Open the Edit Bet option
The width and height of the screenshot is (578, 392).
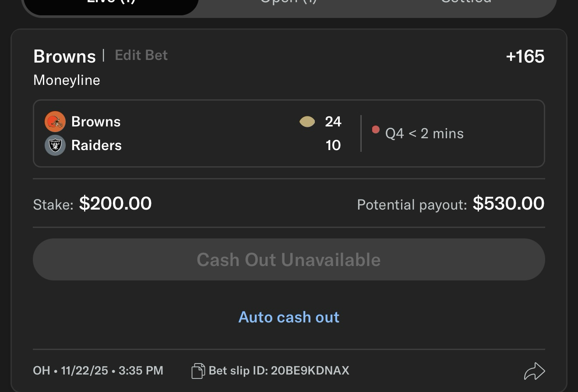[141, 55]
